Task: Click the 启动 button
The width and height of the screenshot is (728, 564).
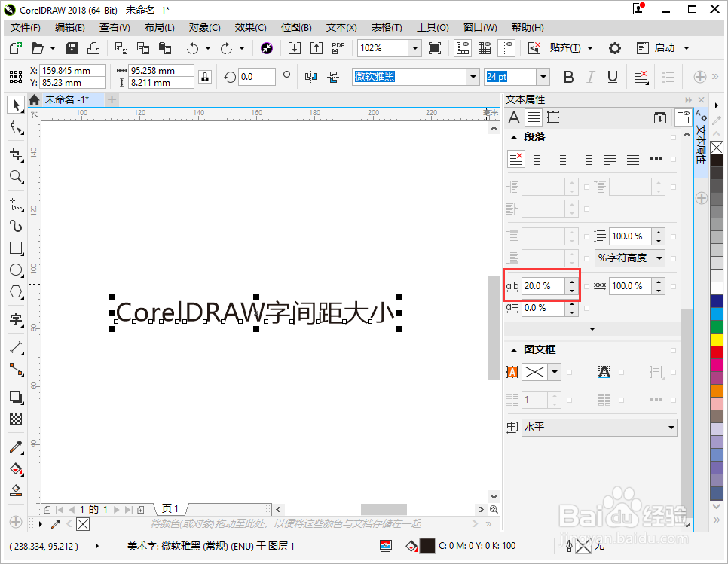Action: coord(665,47)
